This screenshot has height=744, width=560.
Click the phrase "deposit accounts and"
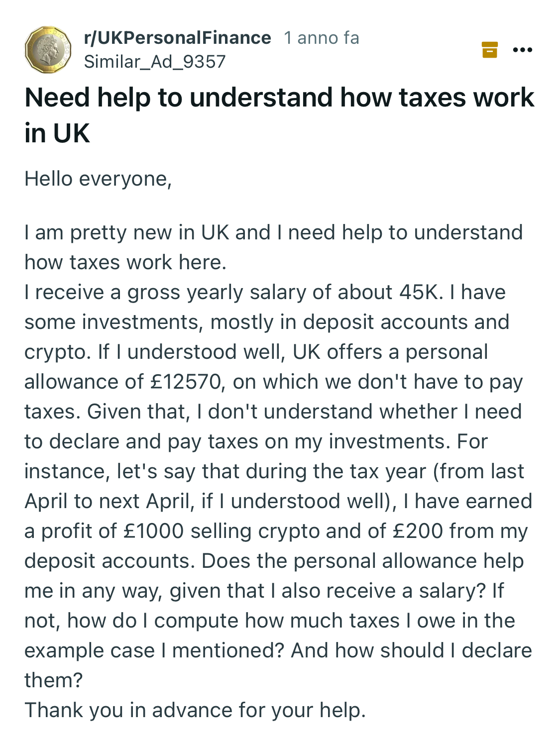(x=406, y=322)
